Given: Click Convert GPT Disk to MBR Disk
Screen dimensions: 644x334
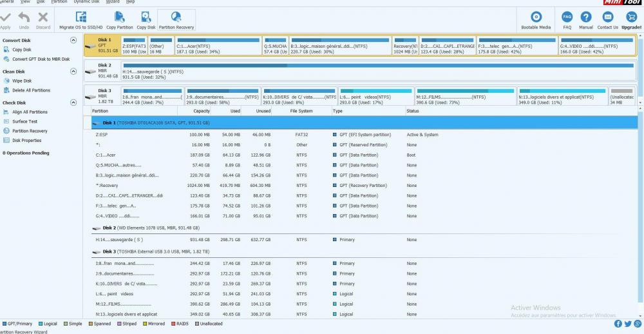Looking at the screenshot, I should click(41, 59).
